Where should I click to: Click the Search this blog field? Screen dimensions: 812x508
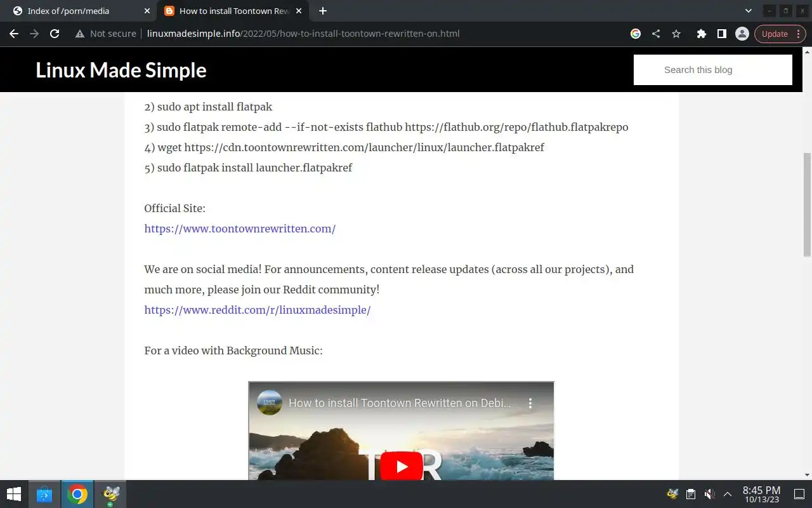[x=713, y=70]
